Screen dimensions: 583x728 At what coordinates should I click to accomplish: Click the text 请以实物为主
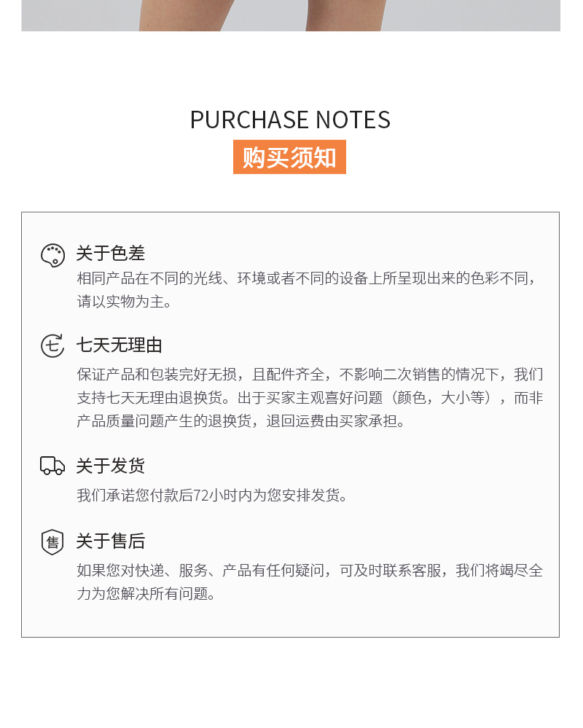[125, 302]
